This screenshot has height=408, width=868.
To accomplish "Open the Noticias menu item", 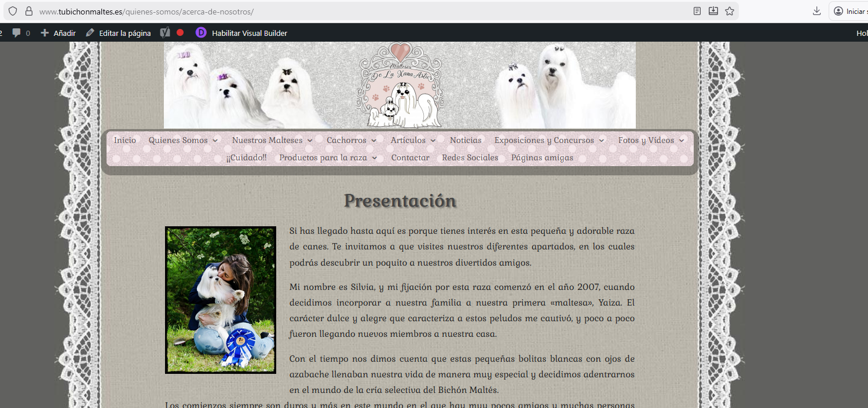I will [x=466, y=140].
